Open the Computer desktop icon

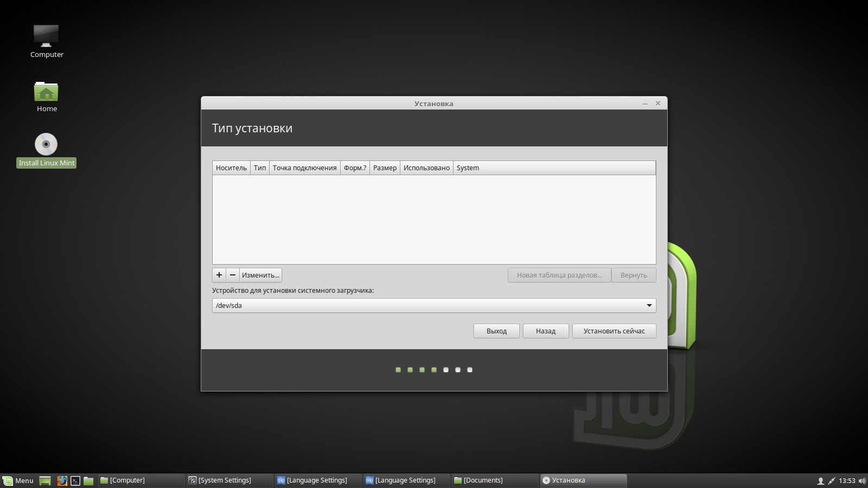tap(46, 36)
